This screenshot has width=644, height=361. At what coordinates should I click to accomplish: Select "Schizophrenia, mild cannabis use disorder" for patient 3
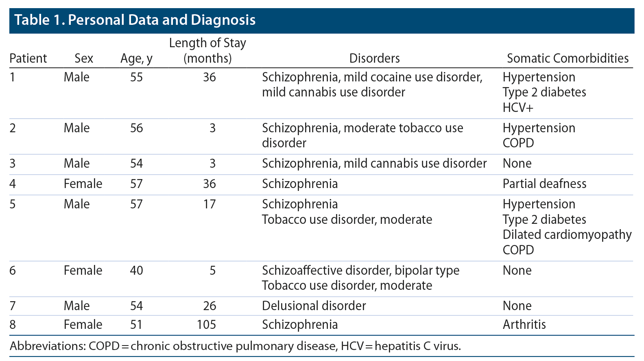pyautogui.click(x=374, y=164)
